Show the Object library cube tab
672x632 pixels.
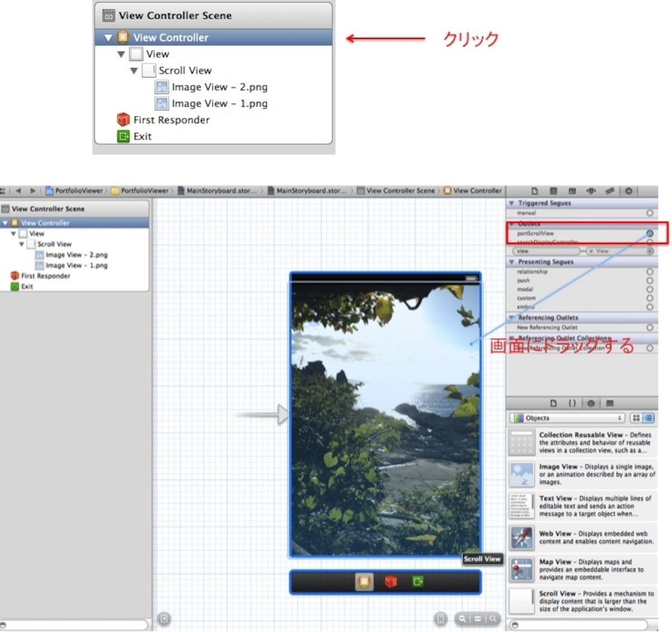point(591,403)
